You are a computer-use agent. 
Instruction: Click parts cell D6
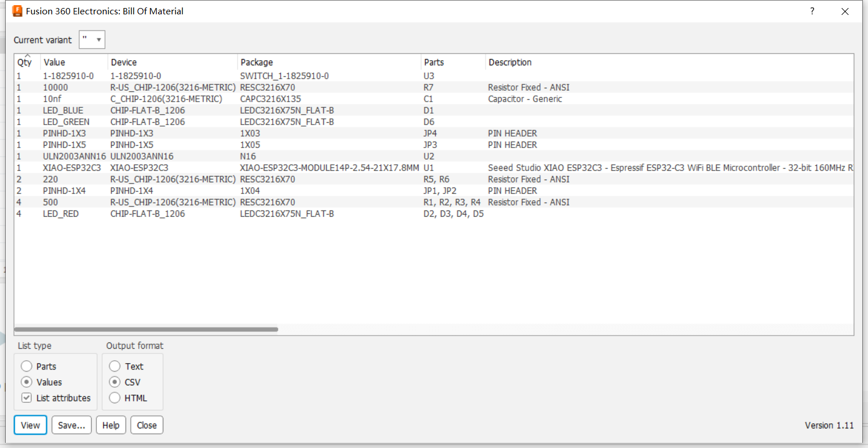(429, 122)
